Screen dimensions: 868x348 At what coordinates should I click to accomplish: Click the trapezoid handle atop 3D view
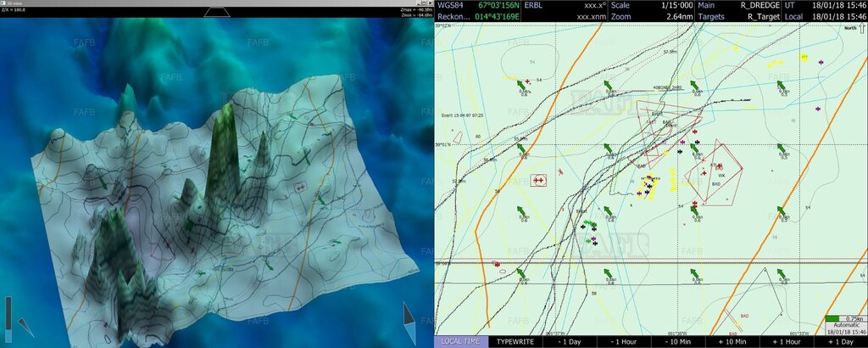point(216,12)
